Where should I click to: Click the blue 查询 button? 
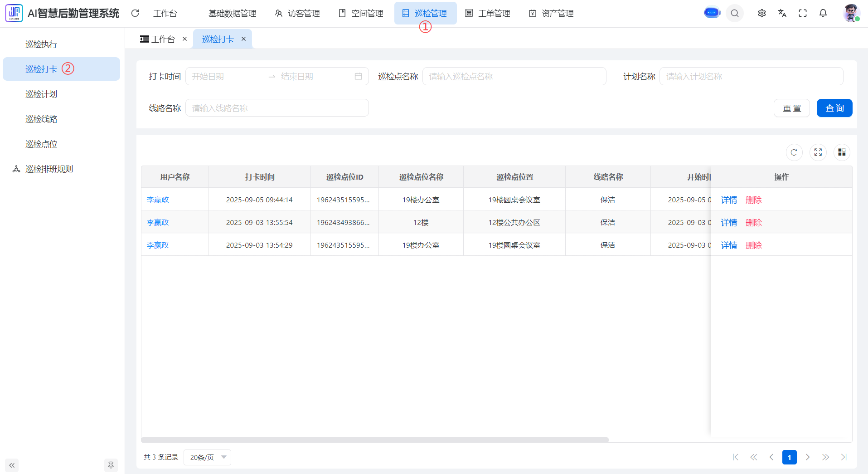point(834,108)
